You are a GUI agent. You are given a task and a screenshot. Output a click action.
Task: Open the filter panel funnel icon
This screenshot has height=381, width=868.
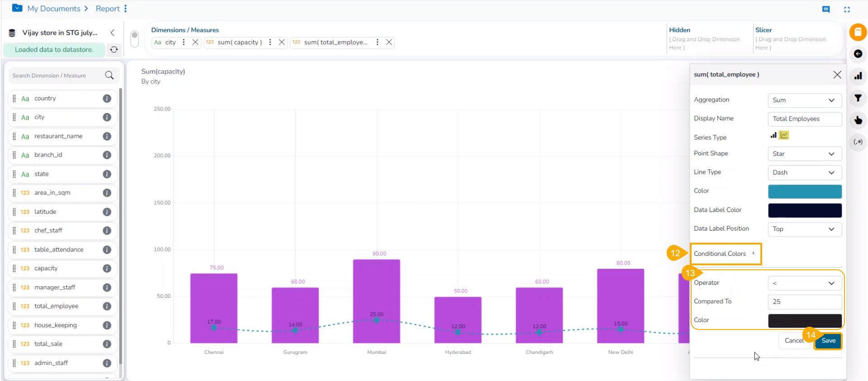(x=858, y=98)
